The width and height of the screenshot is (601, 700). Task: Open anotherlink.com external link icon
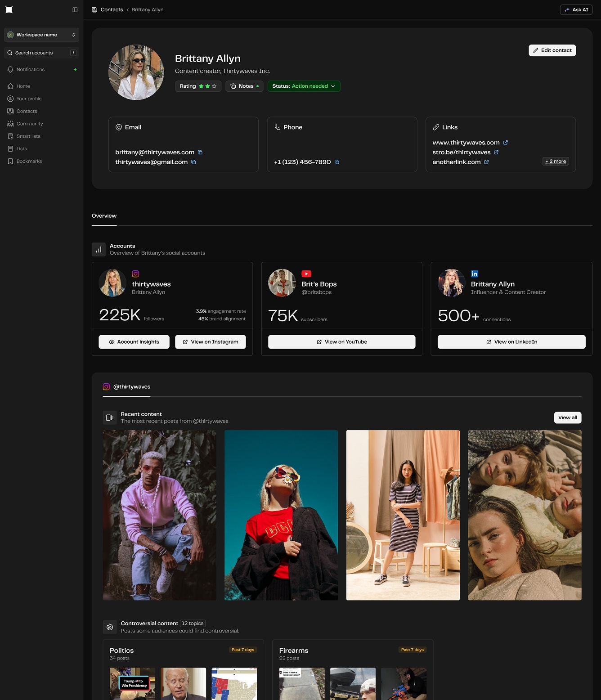pyautogui.click(x=486, y=162)
